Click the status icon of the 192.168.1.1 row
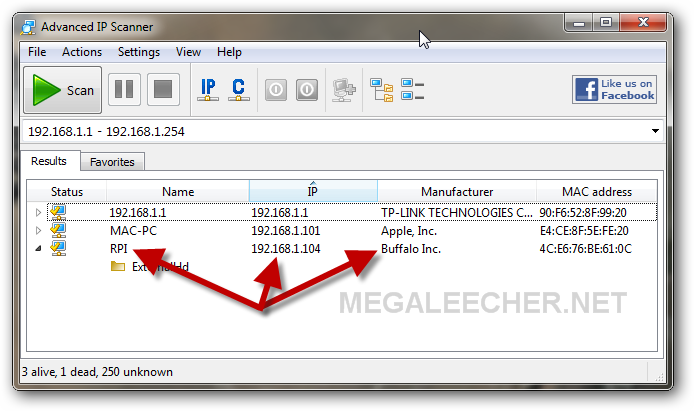 (58, 212)
